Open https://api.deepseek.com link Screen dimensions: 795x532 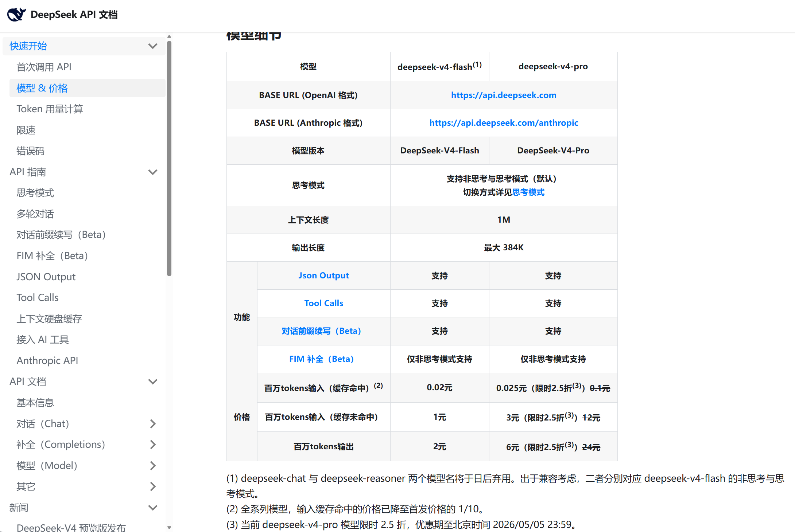[503, 95]
